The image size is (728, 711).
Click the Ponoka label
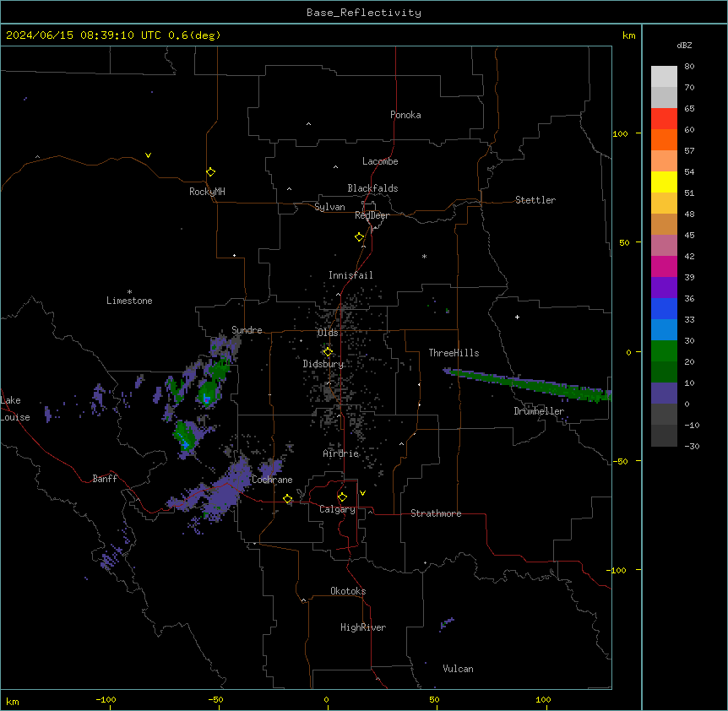click(x=405, y=115)
